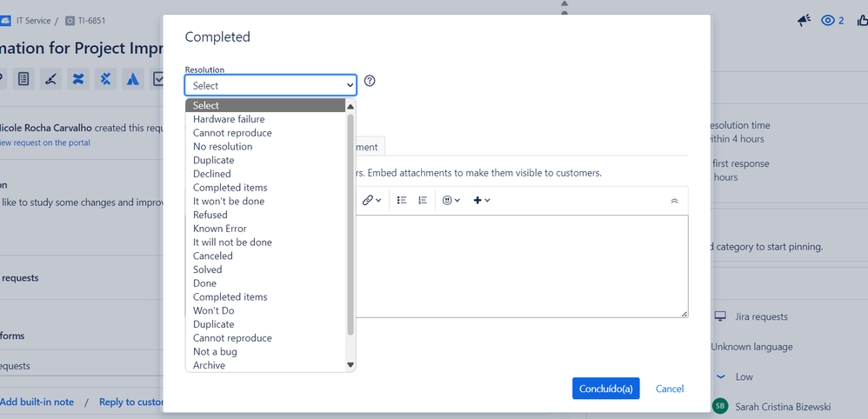Click Unknown language field value
The image size is (868, 419).
pyautogui.click(x=751, y=347)
